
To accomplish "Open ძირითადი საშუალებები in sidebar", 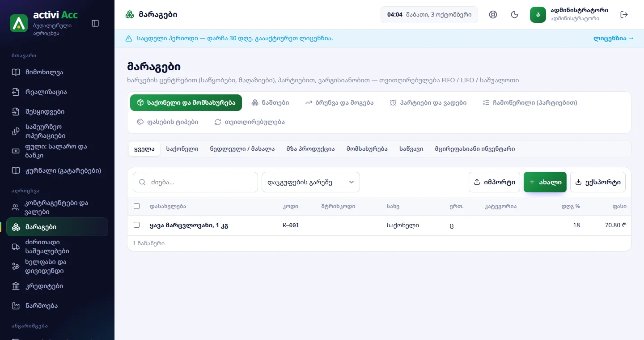I will point(57,247).
